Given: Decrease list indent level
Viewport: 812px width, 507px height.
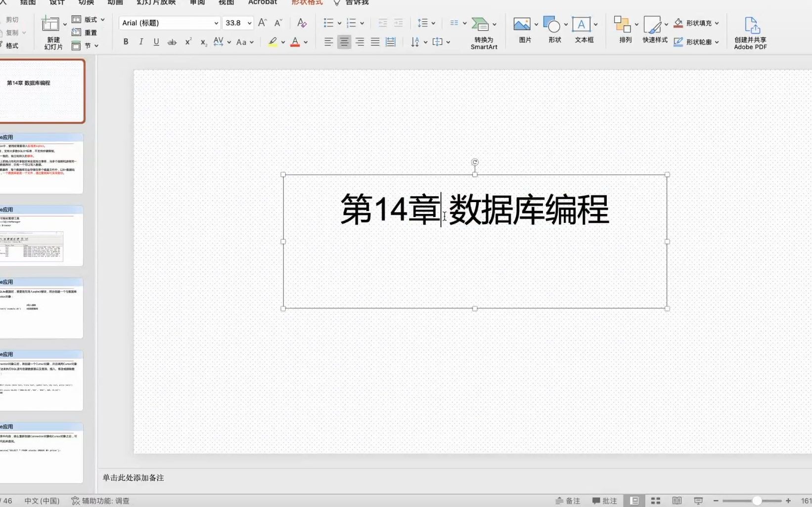Looking at the screenshot, I should (382, 23).
